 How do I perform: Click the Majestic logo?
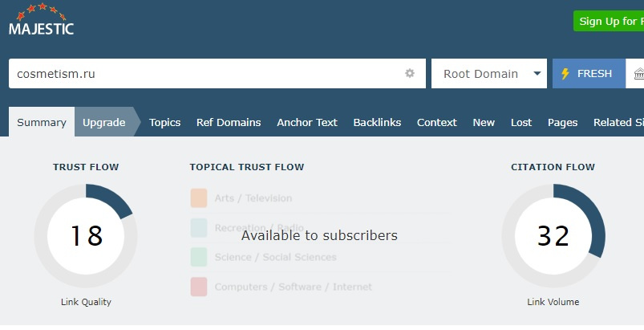coord(41,21)
